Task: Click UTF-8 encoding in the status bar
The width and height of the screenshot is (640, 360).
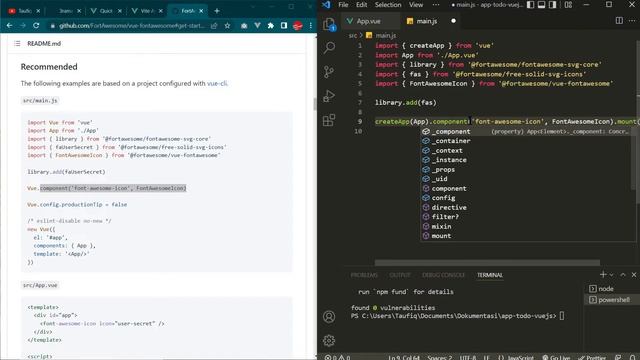Action: (468, 357)
